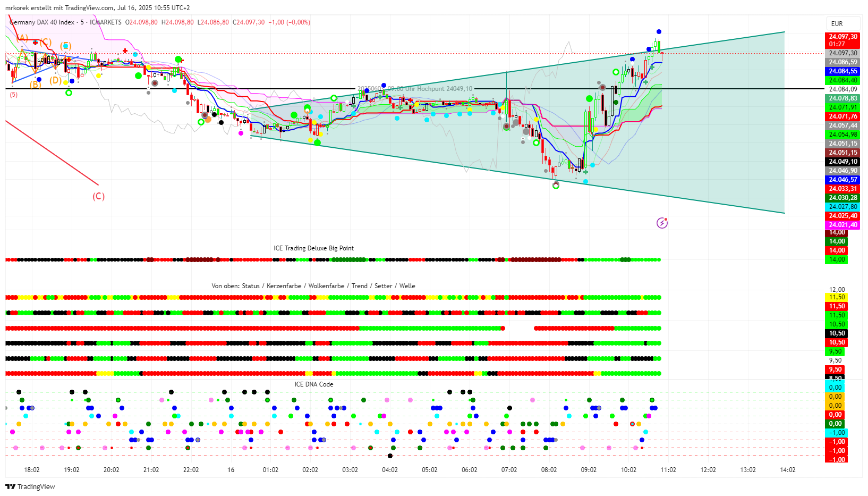Click the TradingView logo at bottom left
Screen dimensions: 868x496
(30, 486)
